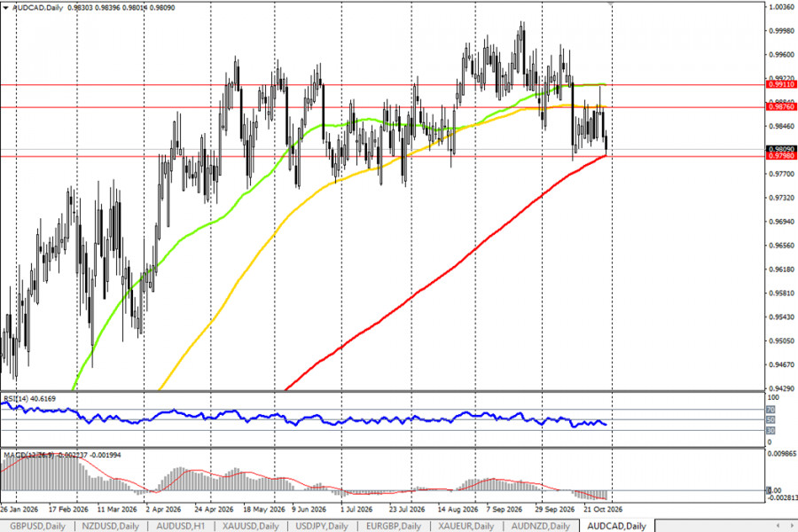Select the 29 Sep 2026 date label
The height and width of the screenshot is (532, 798).
[554, 509]
